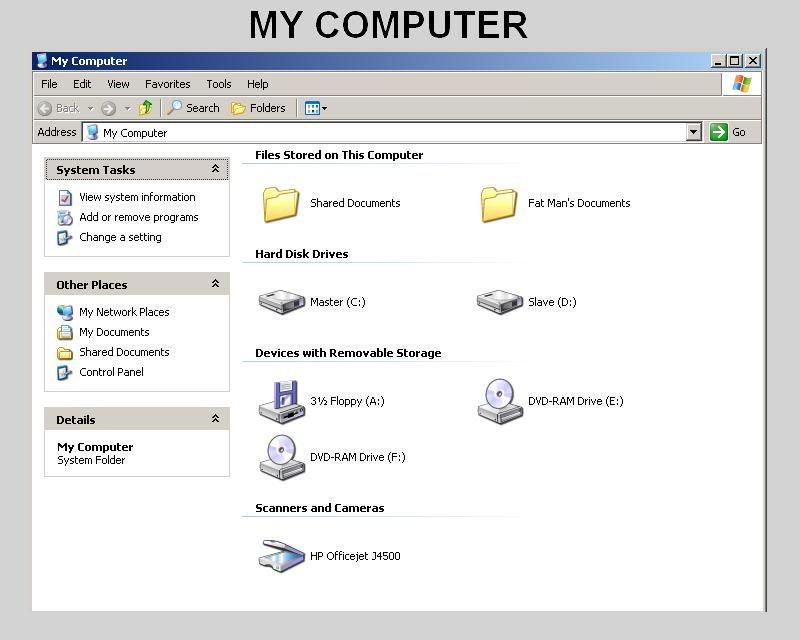This screenshot has height=640, width=800.
Task: Collapse the System Tasks panel
Action: (215, 170)
